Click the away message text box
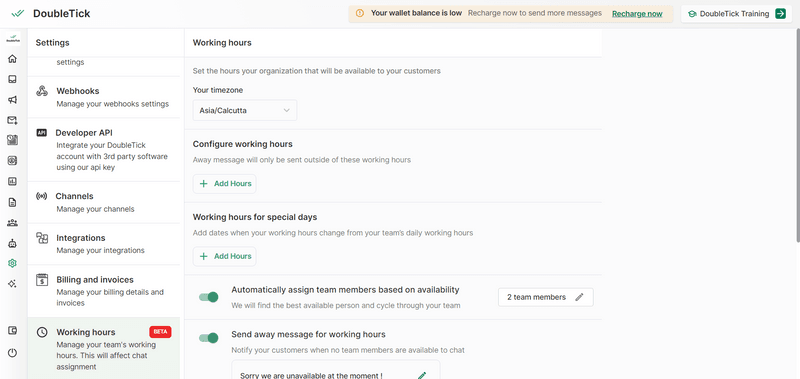Image resolution: width=800 pixels, height=379 pixels. tap(336, 370)
